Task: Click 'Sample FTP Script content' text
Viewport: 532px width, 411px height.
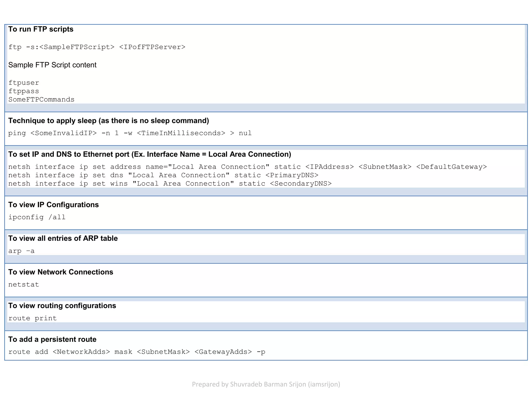Action: coord(52,65)
